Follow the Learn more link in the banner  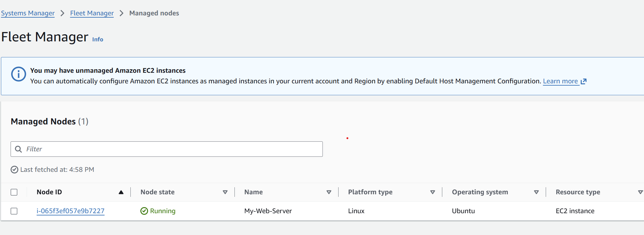pos(560,81)
